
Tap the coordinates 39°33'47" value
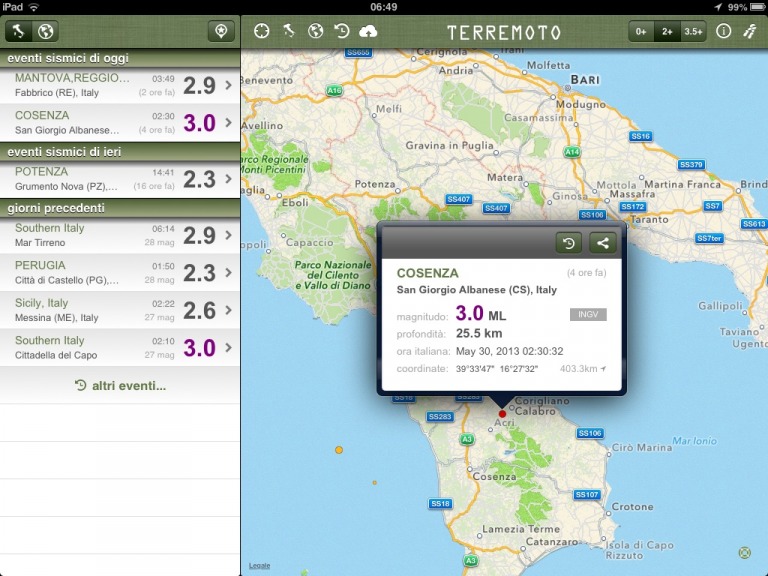475,369
